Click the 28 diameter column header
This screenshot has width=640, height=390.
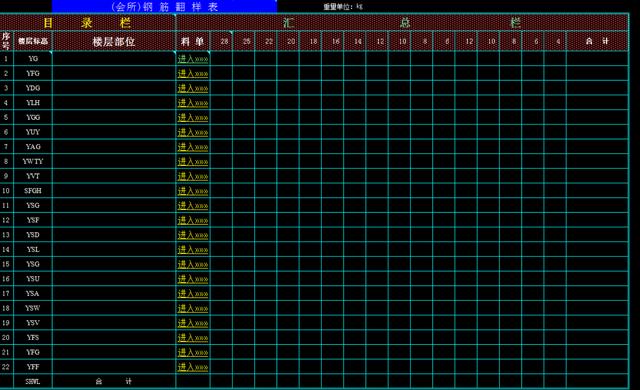(x=224, y=41)
